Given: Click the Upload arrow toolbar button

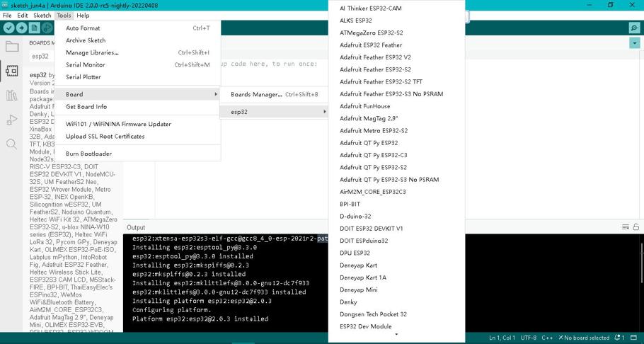Looking at the screenshot, I should point(21,28).
